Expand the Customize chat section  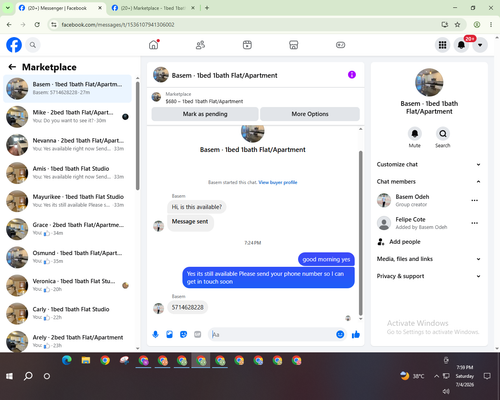[429, 164]
